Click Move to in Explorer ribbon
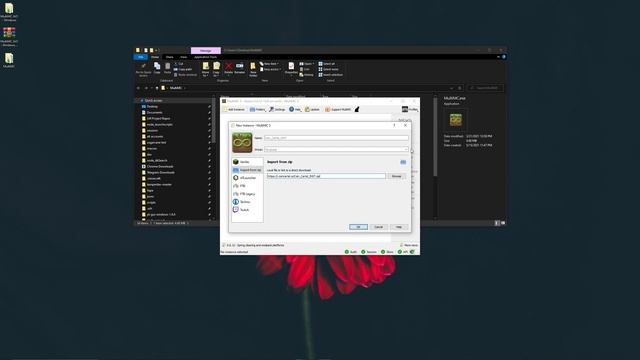The width and height of the screenshot is (640, 360). [x=205, y=69]
